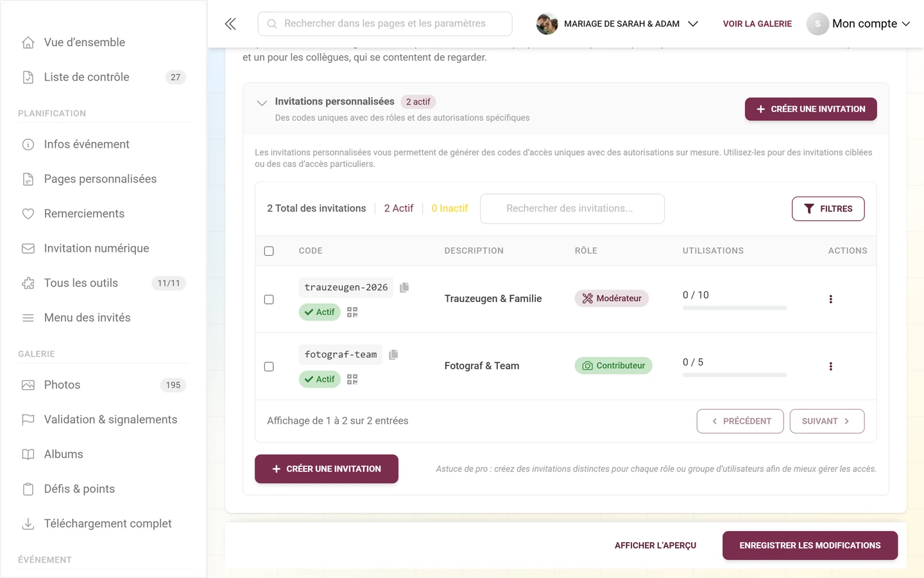Open the actions menu for Fotograf & Team
Viewport: 924px width, 578px height.
click(830, 367)
